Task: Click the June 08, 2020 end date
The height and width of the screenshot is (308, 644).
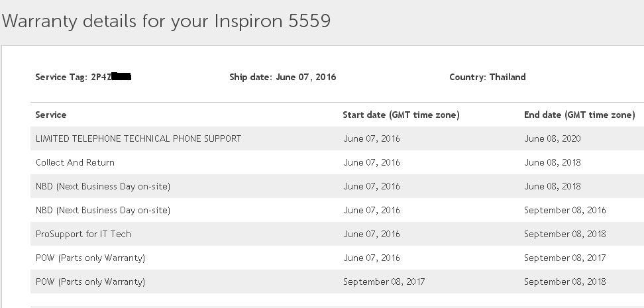Action: 552,138
